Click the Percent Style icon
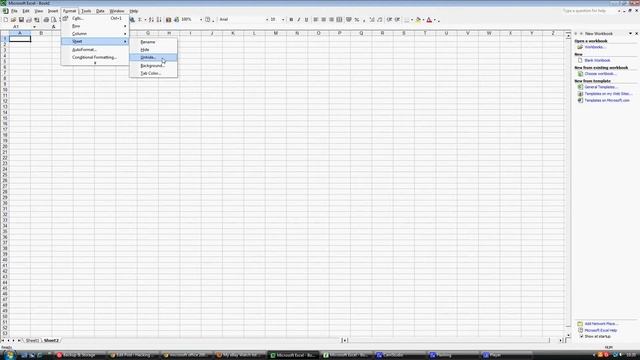 click(357, 20)
